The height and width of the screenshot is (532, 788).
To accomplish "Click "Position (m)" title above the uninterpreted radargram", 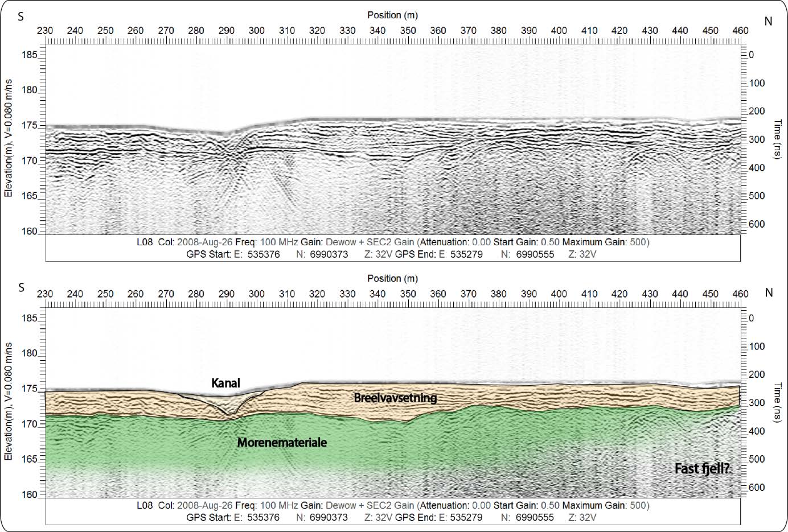I will 392,15.
